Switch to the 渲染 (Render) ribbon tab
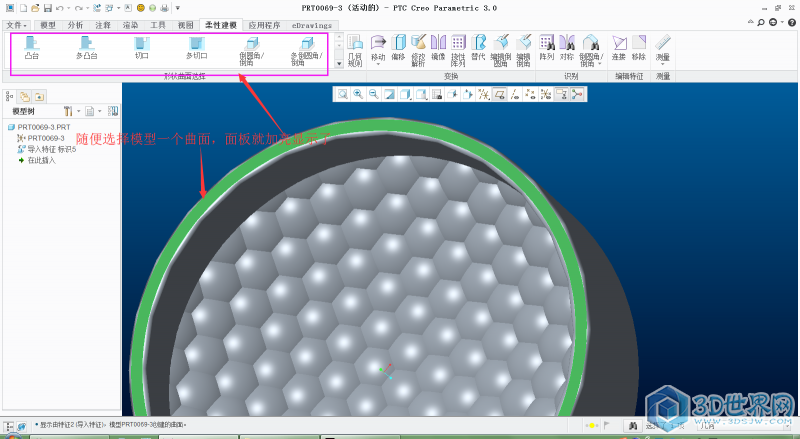This screenshot has width=800, height=439. pyautogui.click(x=130, y=25)
